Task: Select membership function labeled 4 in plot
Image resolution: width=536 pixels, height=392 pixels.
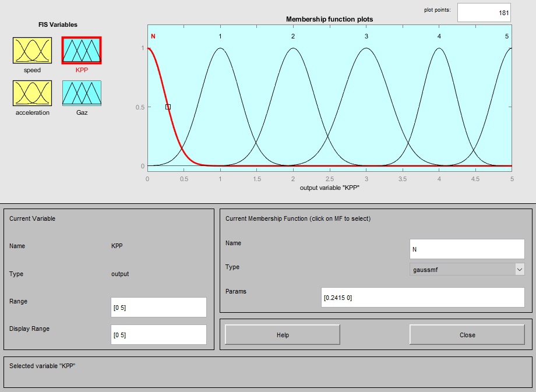Action: pos(439,36)
